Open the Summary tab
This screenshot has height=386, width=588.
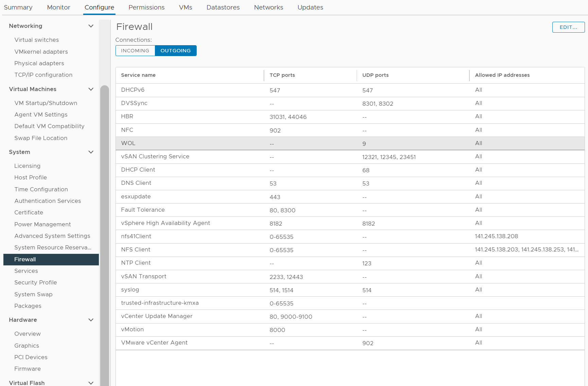tap(18, 7)
